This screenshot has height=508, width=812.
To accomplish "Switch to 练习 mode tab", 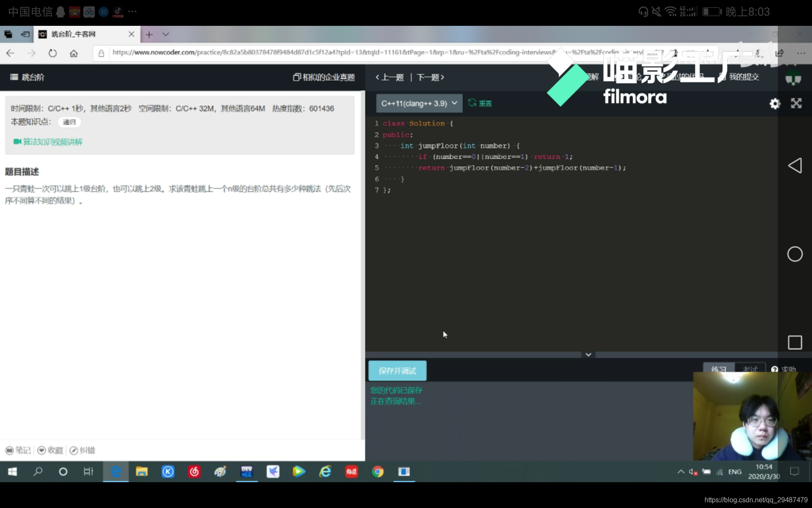I will pos(719,368).
